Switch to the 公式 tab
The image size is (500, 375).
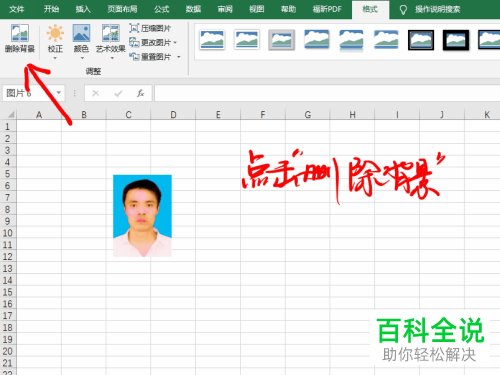pyautogui.click(x=162, y=9)
